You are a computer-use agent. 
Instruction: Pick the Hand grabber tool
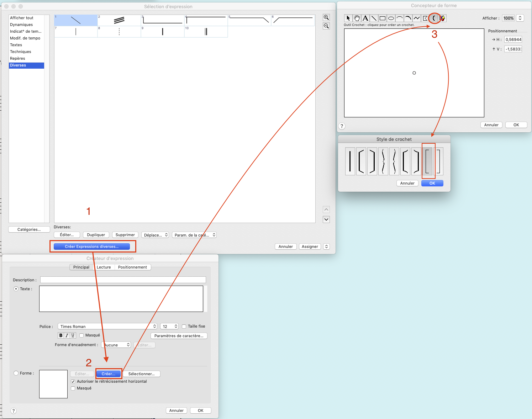(357, 18)
